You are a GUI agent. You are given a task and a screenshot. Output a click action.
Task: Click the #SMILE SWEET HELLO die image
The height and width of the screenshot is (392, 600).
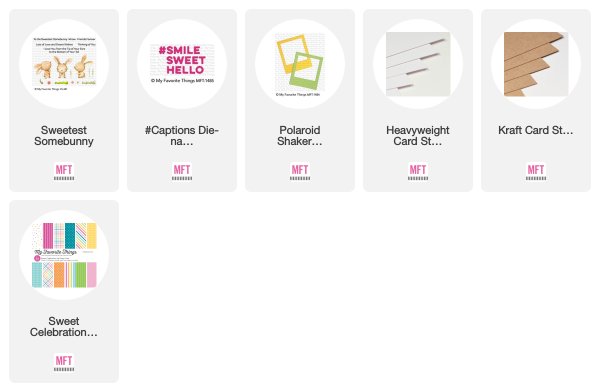click(182, 64)
